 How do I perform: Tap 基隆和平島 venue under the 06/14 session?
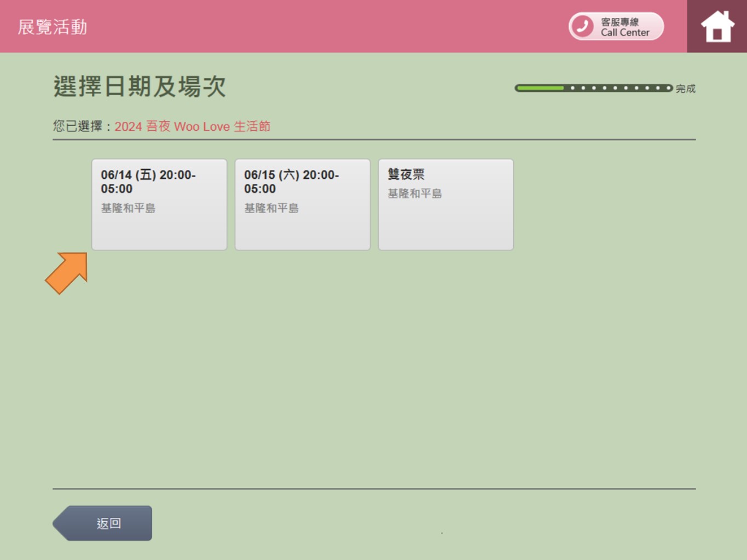pos(128,208)
